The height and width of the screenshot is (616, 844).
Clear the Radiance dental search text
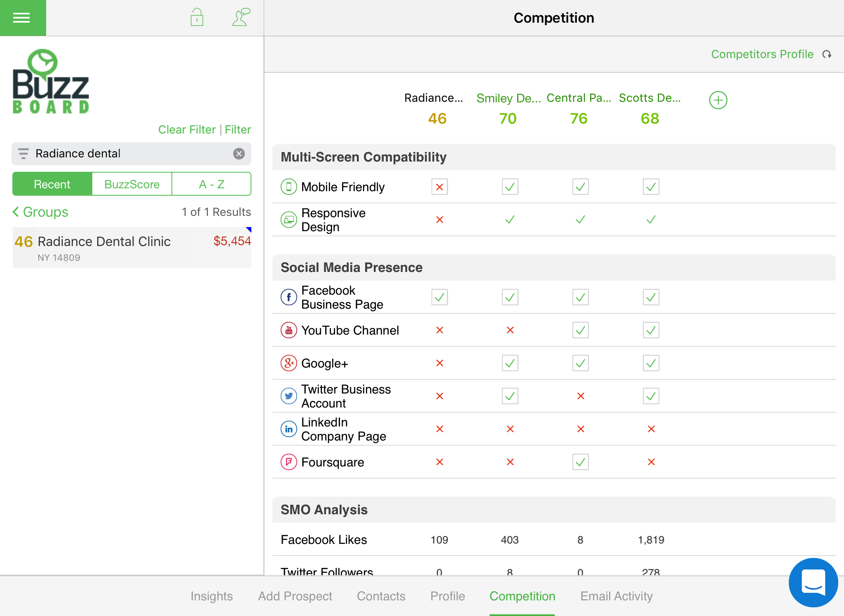pos(239,154)
